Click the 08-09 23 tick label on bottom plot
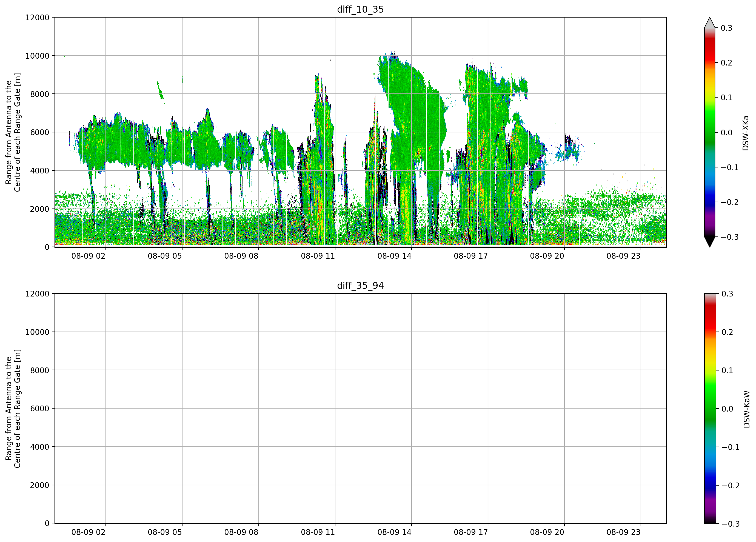This screenshot has width=756, height=542. (623, 532)
